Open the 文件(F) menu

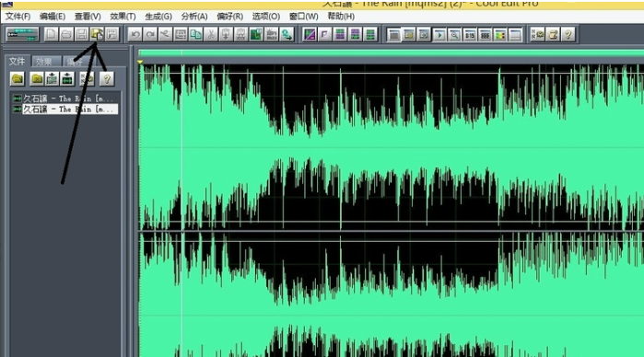click(x=18, y=17)
